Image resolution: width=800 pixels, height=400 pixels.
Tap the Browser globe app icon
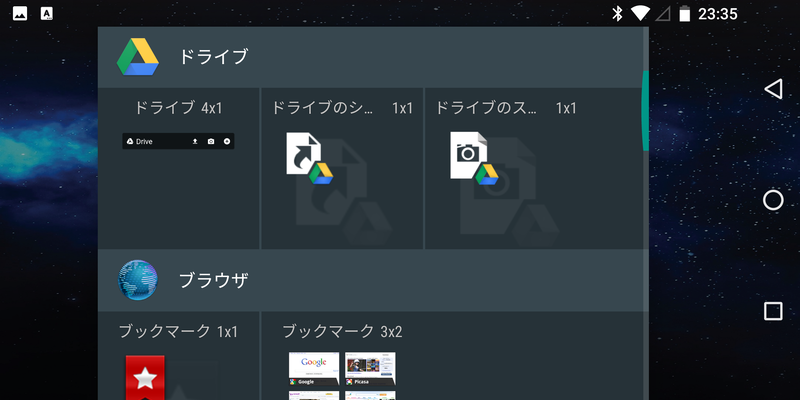pos(138,280)
